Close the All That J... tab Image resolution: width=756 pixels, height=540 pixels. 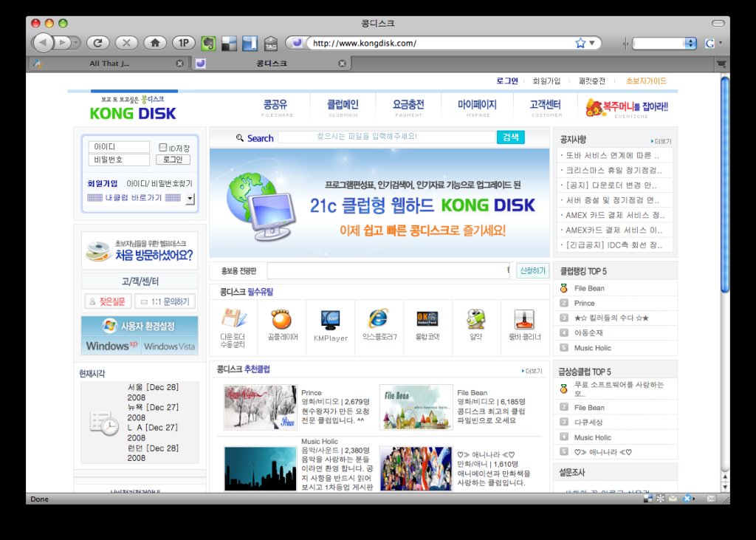(x=180, y=64)
